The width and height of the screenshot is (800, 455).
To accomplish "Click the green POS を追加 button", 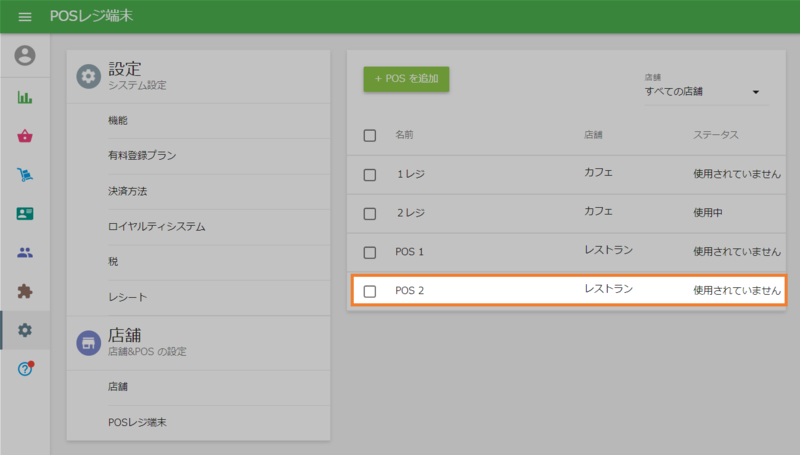I will coord(406,78).
